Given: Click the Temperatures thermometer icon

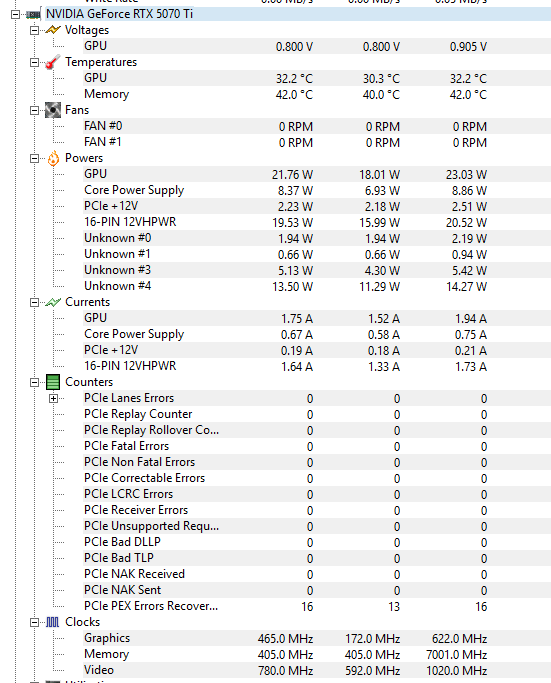Looking at the screenshot, I should (x=53, y=62).
